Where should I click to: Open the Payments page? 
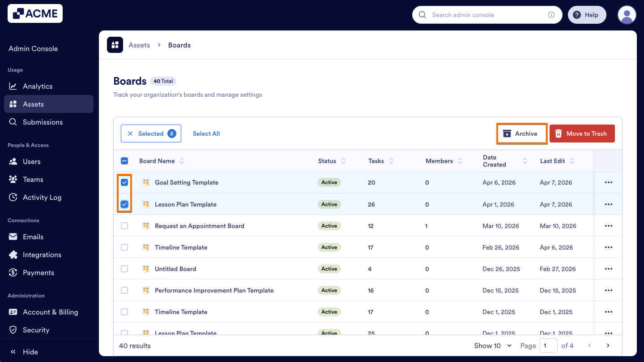coord(38,272)
